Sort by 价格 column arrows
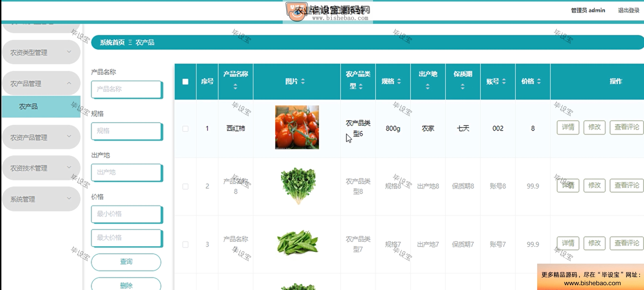The image size is (644, 290). coord(539,81)
